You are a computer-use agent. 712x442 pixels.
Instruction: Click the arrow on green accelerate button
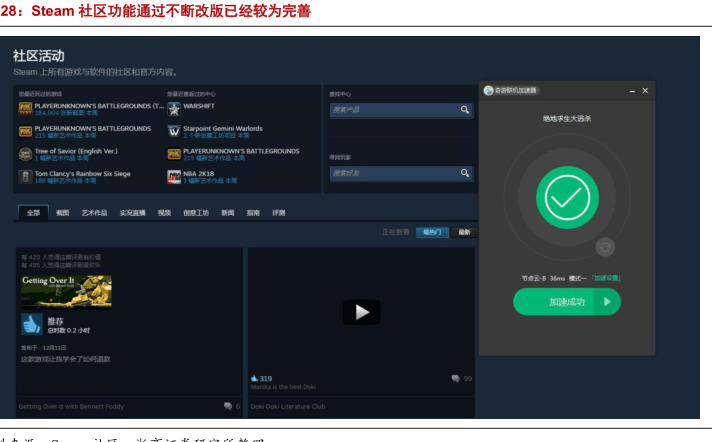(607, 302)
